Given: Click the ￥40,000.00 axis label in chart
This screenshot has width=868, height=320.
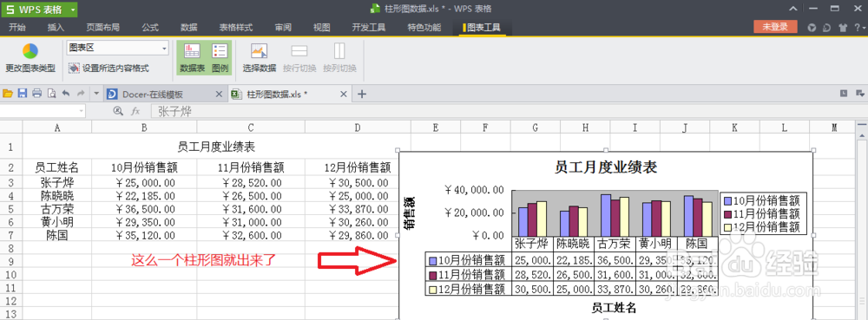Looking at the screenshot, I should point(474,190).
